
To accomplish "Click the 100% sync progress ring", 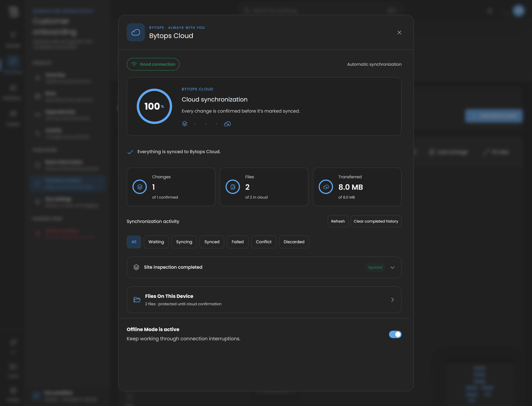I will pyautogui.click(x=154, y=106).
